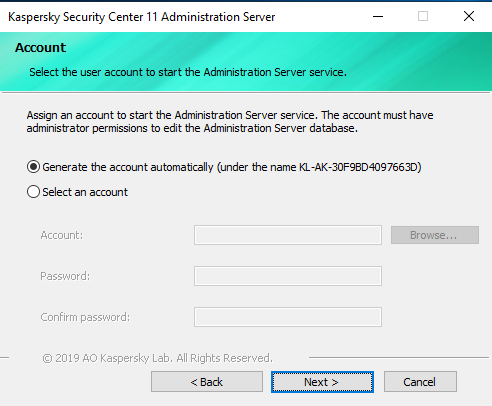Click the Confirm password: field label

tap(85, 317)
